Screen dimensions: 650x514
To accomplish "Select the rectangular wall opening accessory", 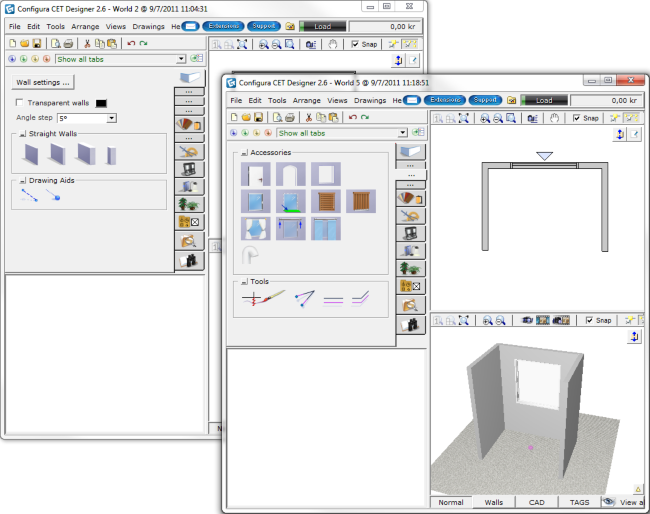I will (326, 174).
